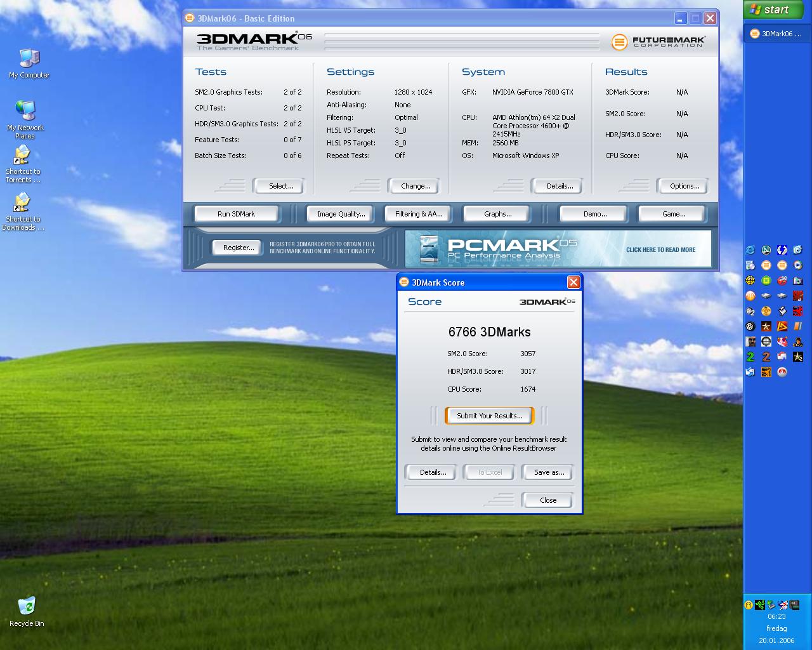
Task: Click Submit Your Results... button
Action: tap(489, 416)
